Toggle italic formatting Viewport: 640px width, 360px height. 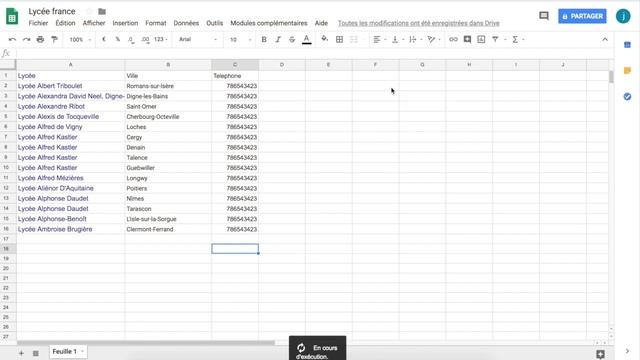click(x=278, y=40)
